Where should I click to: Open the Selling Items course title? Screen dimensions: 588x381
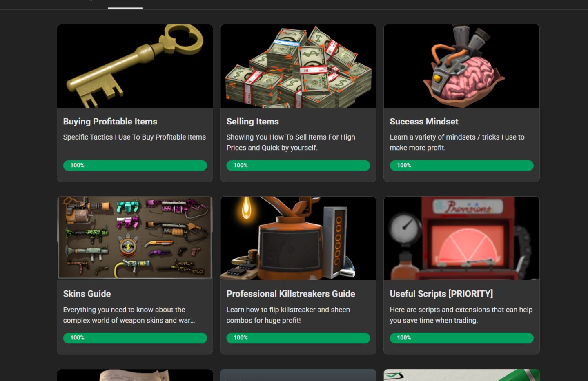coord(253,122)
